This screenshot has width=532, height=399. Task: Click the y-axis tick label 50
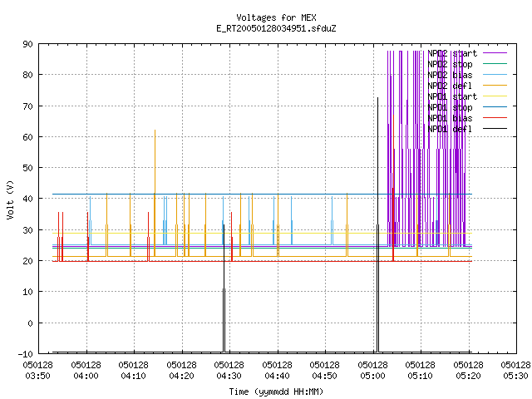27,168
